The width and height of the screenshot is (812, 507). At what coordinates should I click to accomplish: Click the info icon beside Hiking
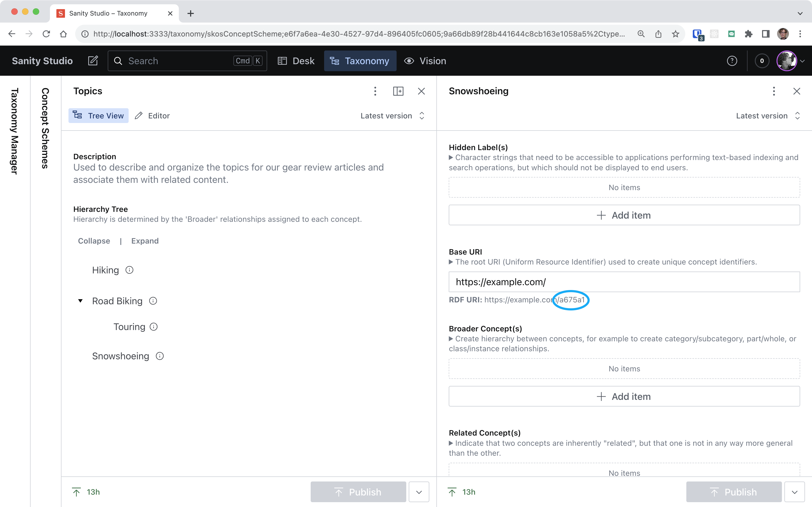(129, 270)
